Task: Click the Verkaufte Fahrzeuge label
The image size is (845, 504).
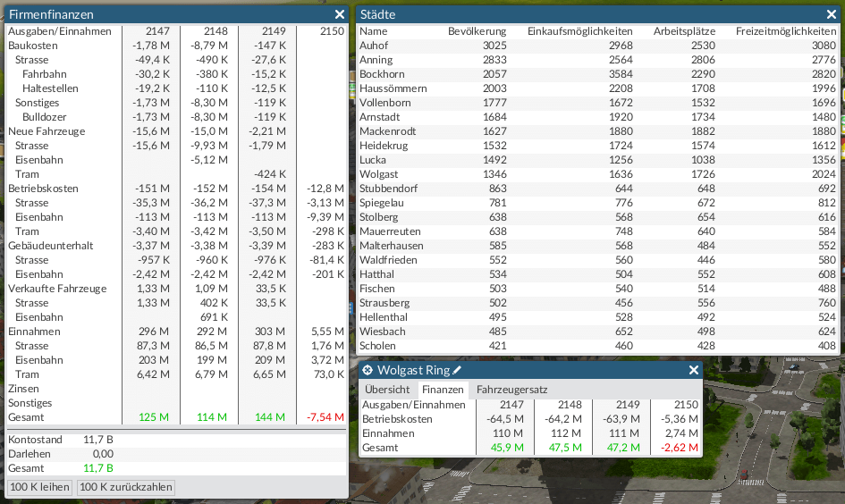Action: coord(57,289)
